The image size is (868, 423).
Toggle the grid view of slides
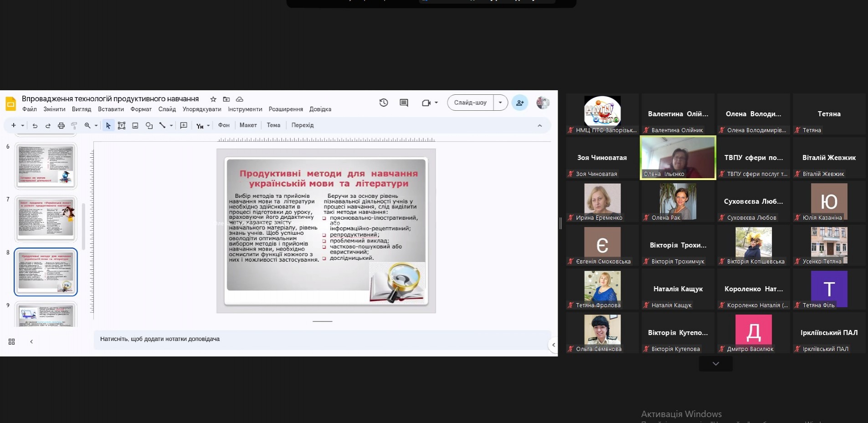coord(12,341)
